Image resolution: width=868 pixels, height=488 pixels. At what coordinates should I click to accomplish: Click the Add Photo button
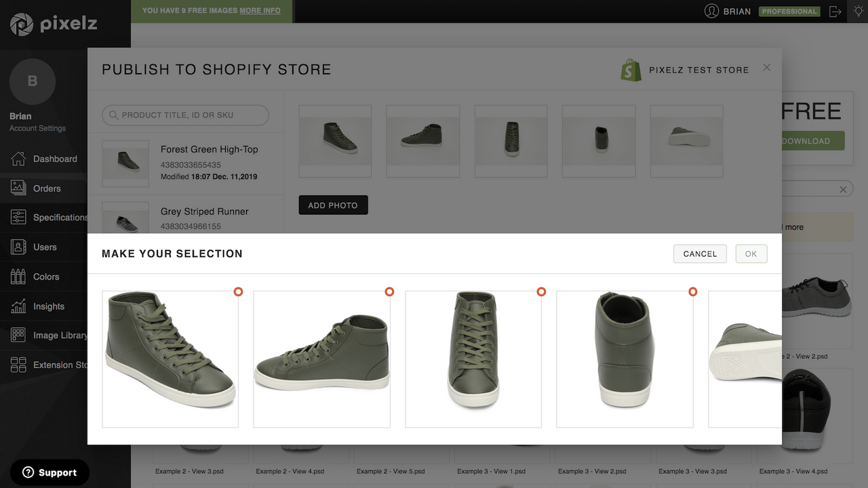[333, 204]
